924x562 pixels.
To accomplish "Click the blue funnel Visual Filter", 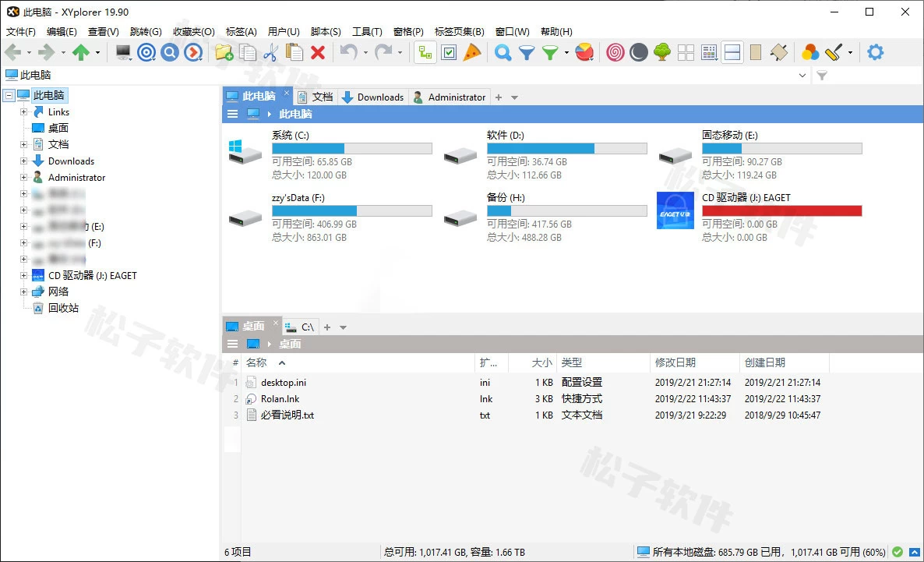I will 526,52.
